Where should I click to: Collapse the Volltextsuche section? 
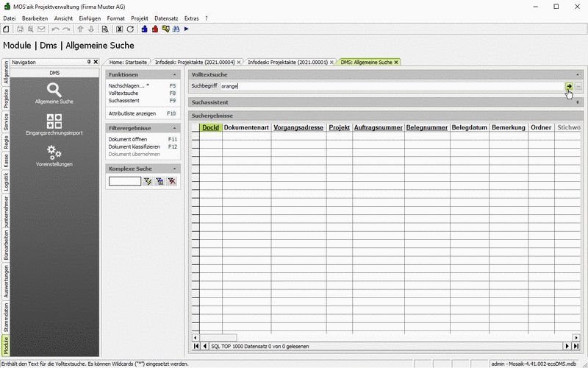[x=578, y=75]
